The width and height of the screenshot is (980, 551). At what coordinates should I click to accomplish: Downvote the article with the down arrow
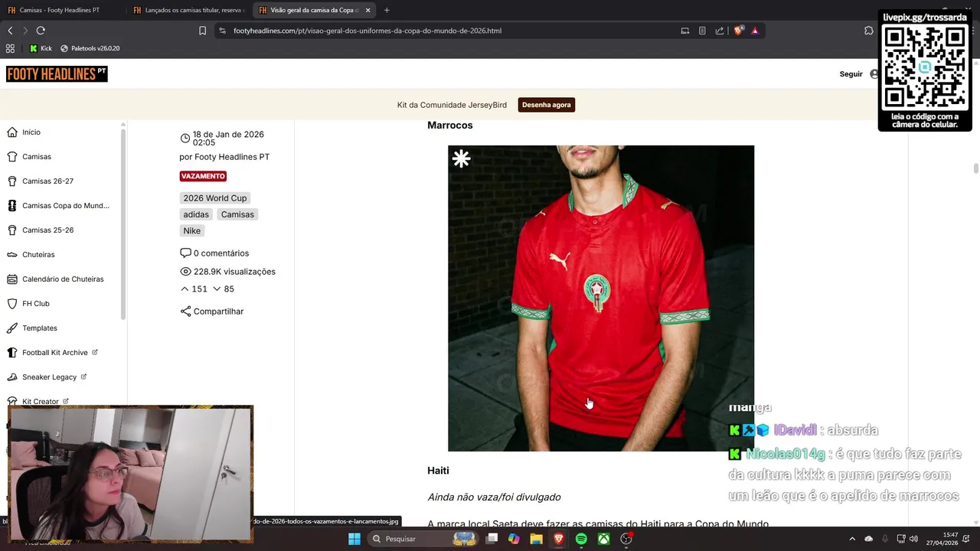click(217, 289)
